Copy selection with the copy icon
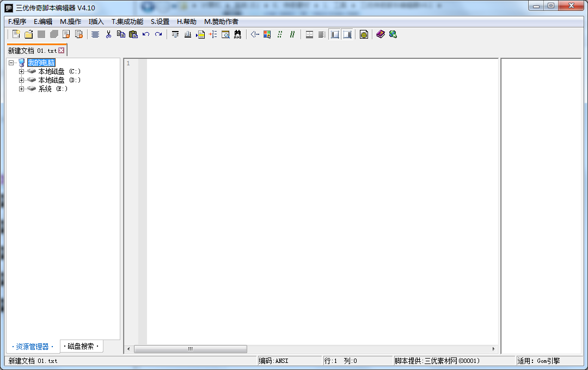Viewport: 588px width, 370px height. click(x=121, y=34)
